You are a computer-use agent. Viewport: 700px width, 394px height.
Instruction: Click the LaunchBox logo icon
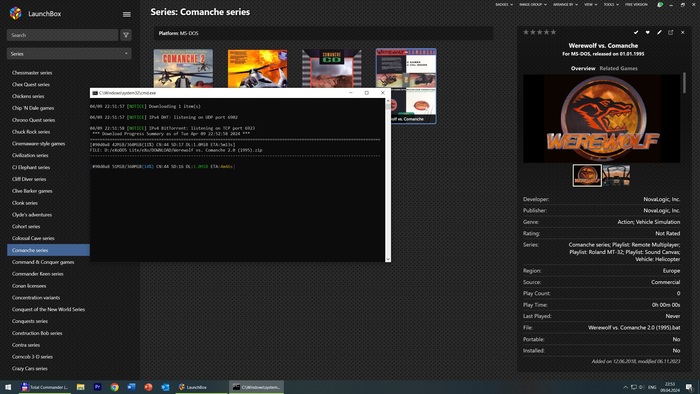click(16, 13)
